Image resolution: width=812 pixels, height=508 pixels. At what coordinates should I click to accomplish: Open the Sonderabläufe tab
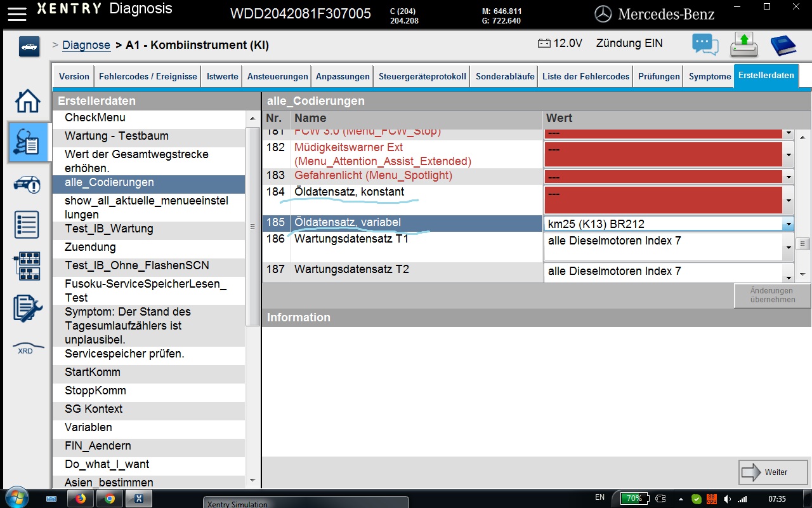[506, 76]
